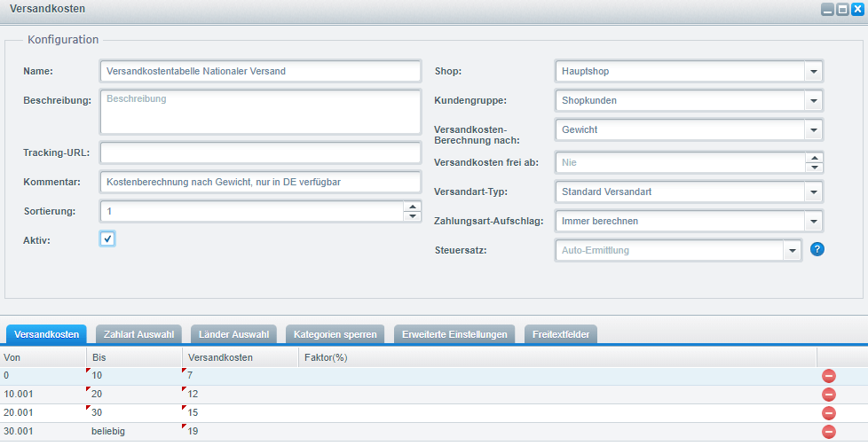
Task: Open the Erweiterte Einstellungen tab
Action: click(454, 334)
